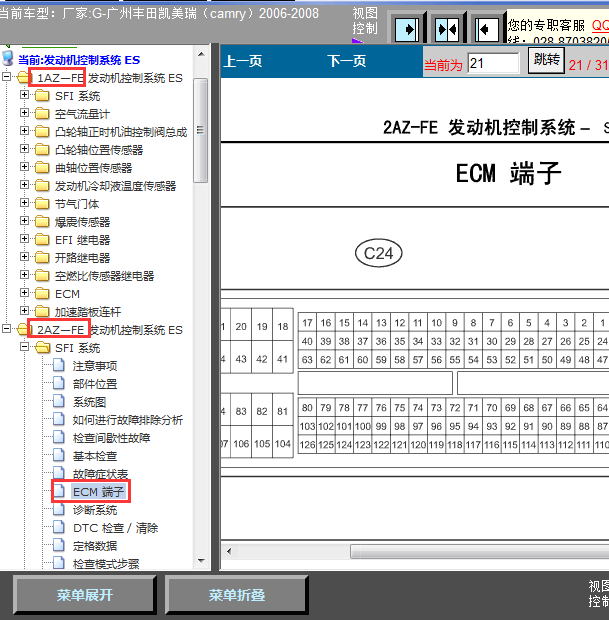Click the folder icon of 开路继电器
Screen dimensions: 609x620
42,257
